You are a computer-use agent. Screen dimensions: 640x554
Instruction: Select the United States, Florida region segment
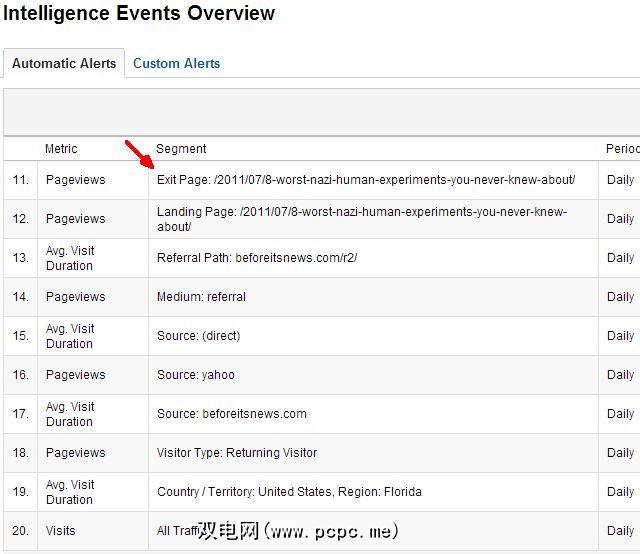289,492
